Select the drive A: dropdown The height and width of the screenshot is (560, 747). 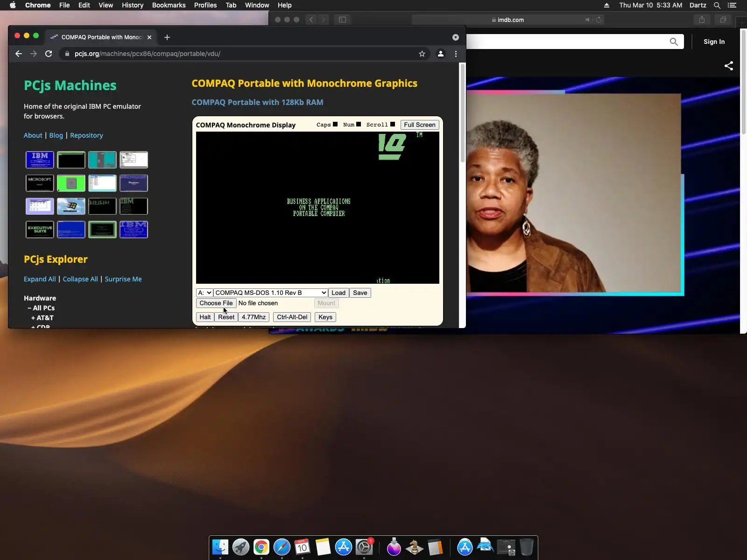[x=204, y=293]
